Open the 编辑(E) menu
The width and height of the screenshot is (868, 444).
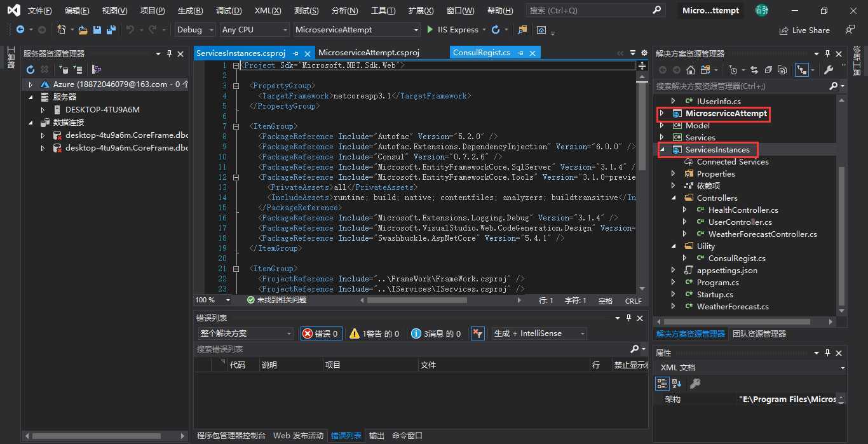77,11
